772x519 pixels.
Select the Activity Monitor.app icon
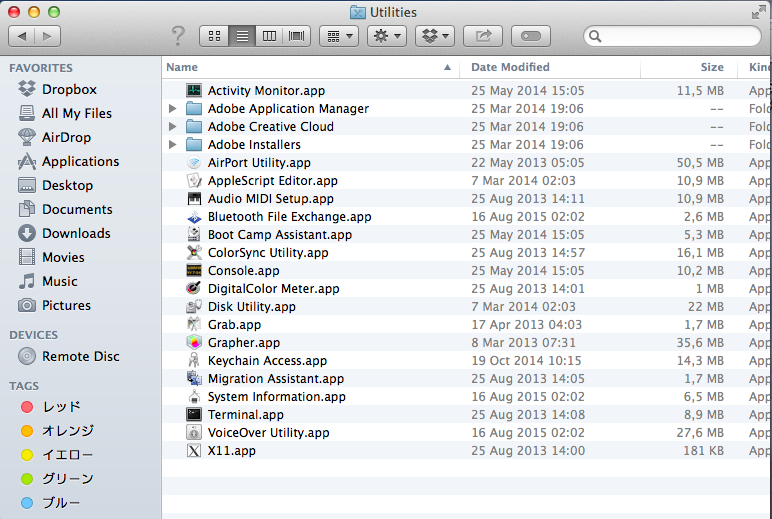click(194, 91)
